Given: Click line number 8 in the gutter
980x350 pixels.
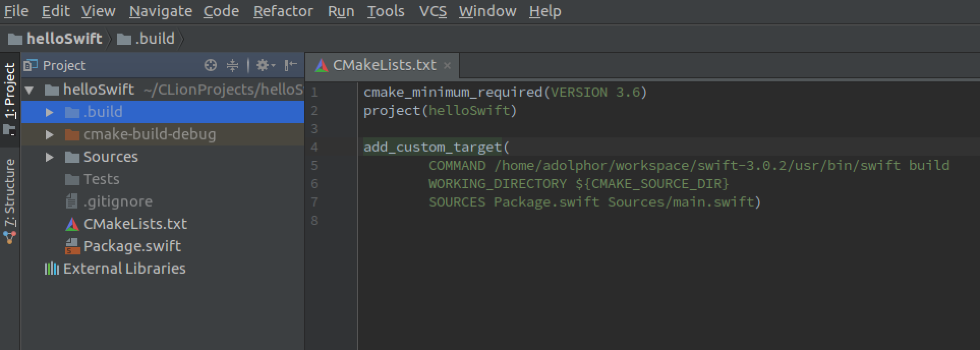Looking at the screenshot, I should [314, 220].
